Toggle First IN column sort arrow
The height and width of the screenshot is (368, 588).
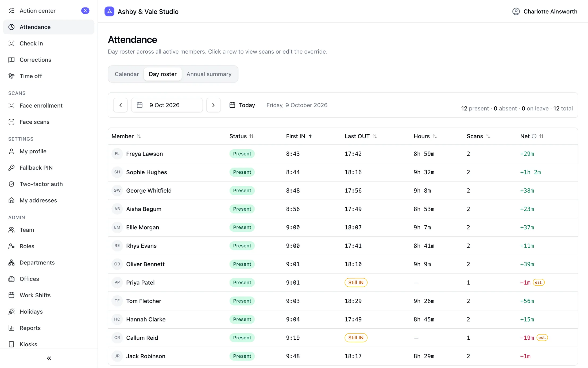(x=310, y=136)
